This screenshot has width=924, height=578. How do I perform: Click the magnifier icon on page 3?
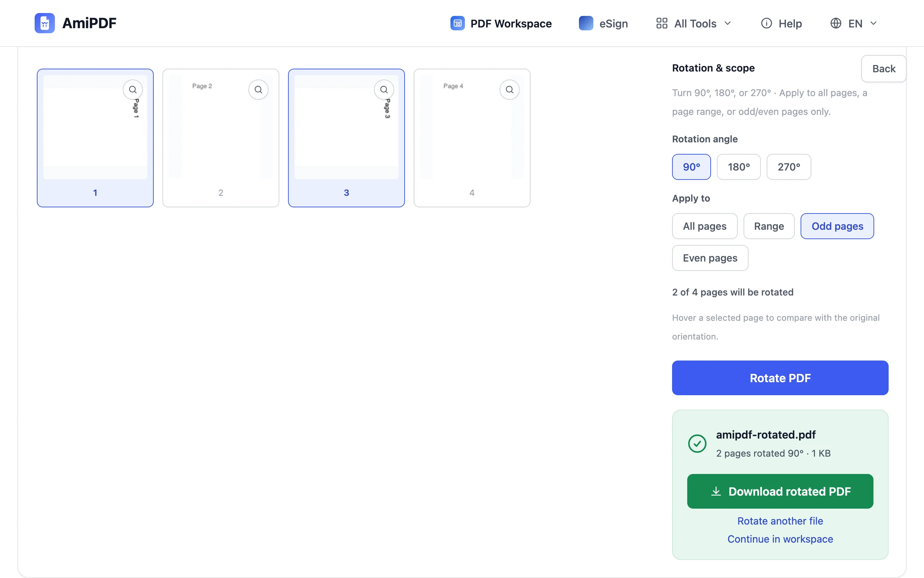pyautogui.click(x=384, y=90)
